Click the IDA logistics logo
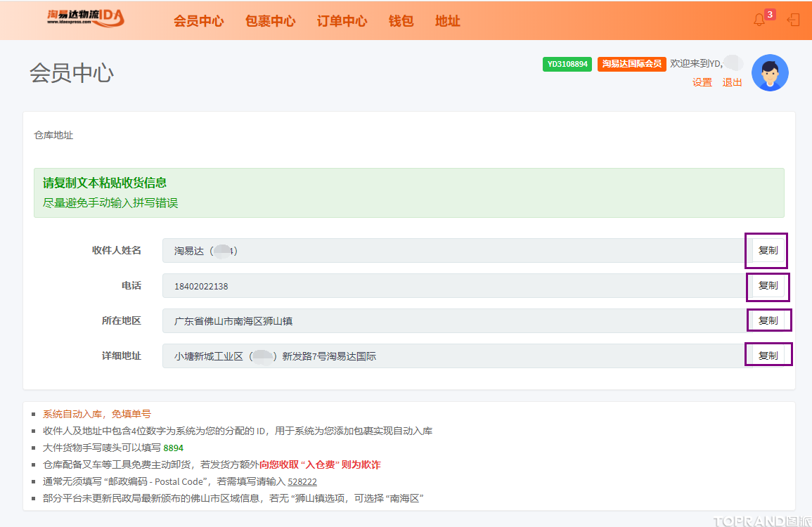The image size is (812, 527). click(86, 18)
